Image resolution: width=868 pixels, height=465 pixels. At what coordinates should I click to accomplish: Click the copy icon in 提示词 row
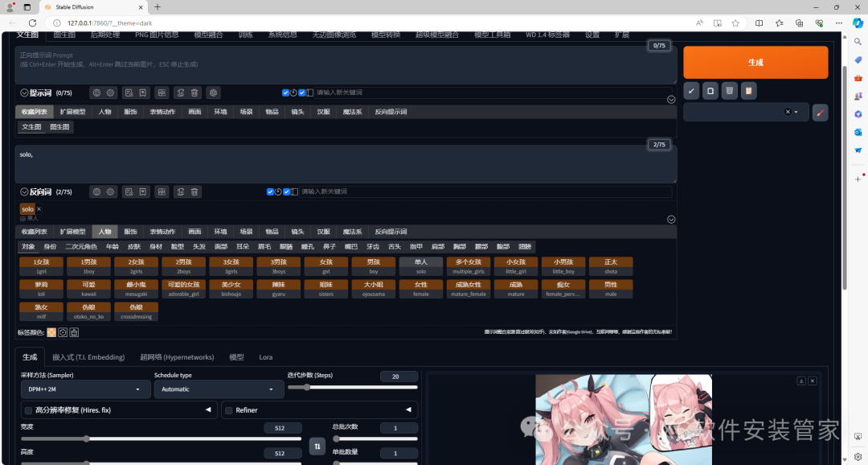[x=181, y=93]
